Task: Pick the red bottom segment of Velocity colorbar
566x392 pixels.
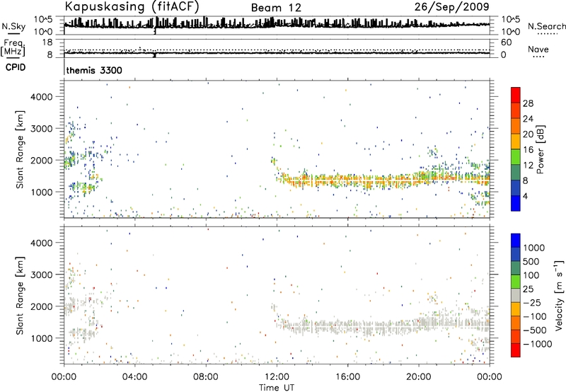Action: (x=516, y=350)
